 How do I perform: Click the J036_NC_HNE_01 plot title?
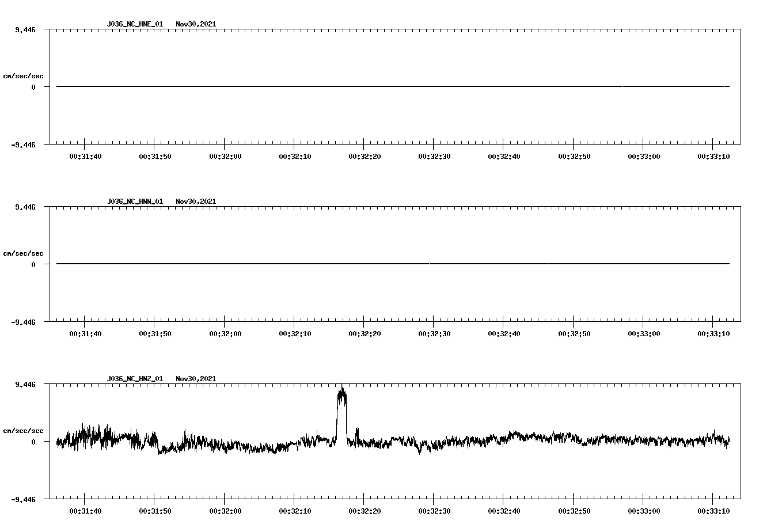135,24
